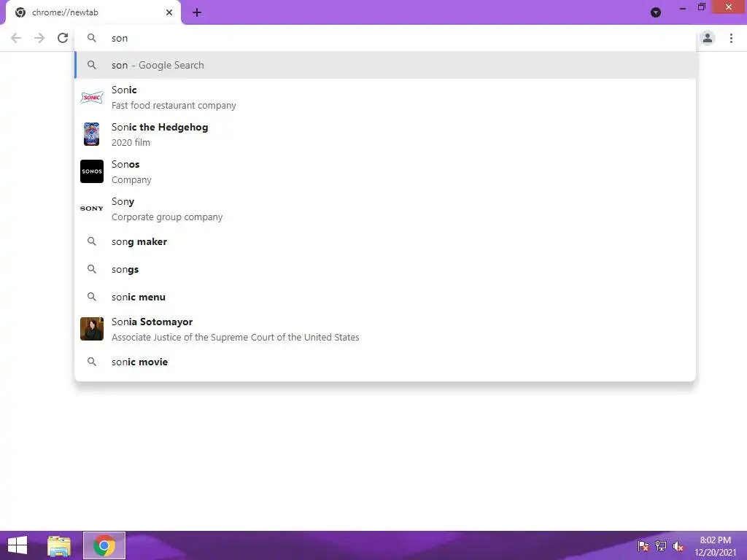Select the chrome://newtab tab

pos(93,13)
